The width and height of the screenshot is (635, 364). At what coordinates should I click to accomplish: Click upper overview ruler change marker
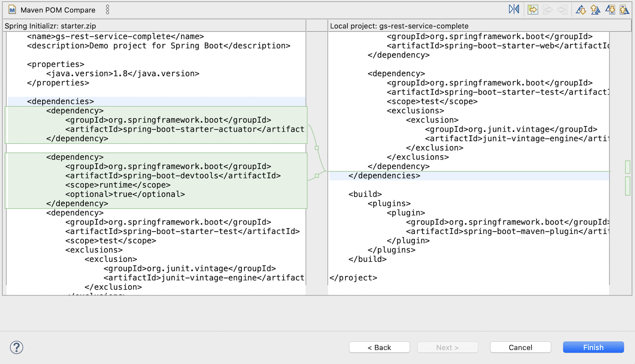[x=628, y=167]
